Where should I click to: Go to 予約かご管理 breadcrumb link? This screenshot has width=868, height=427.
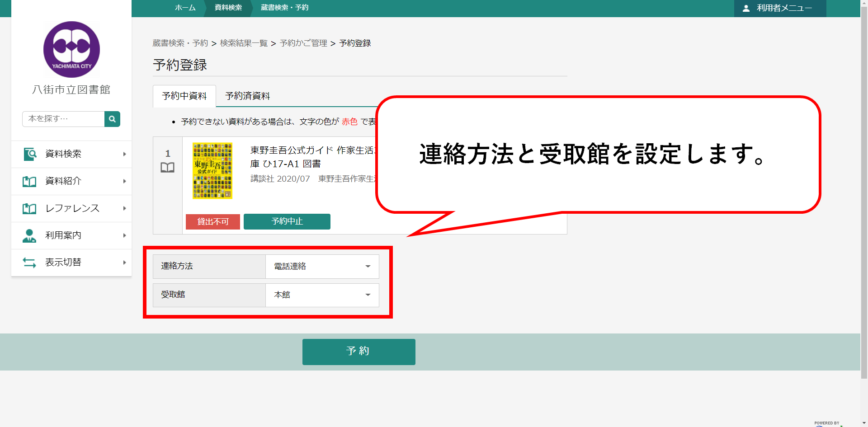[303, 43]
